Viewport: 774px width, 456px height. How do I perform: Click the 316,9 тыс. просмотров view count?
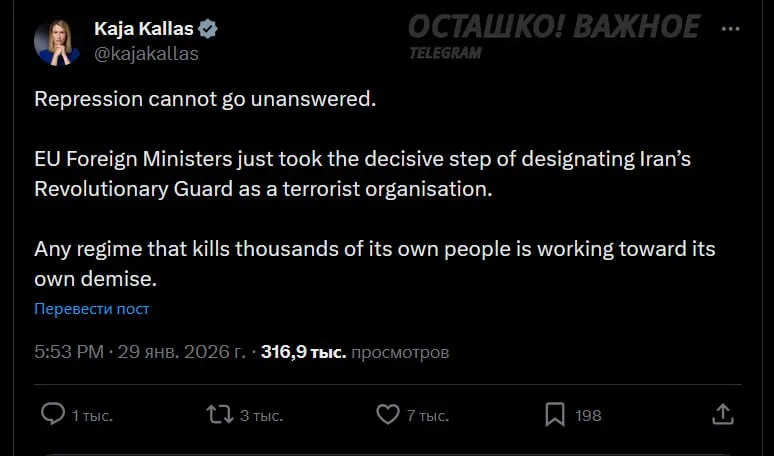pyautogui.click(x=355, y=352)
